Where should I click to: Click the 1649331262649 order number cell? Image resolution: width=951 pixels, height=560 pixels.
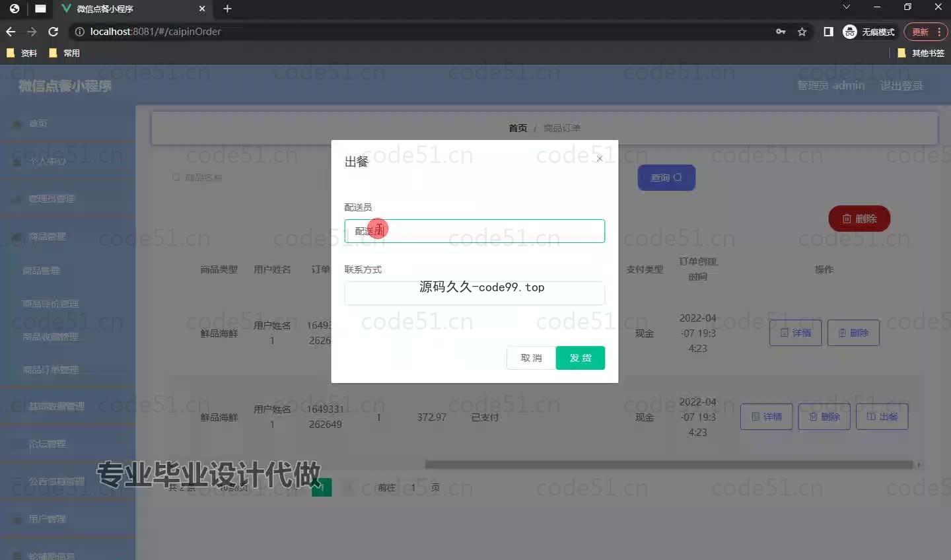click(x=325, y=417)
